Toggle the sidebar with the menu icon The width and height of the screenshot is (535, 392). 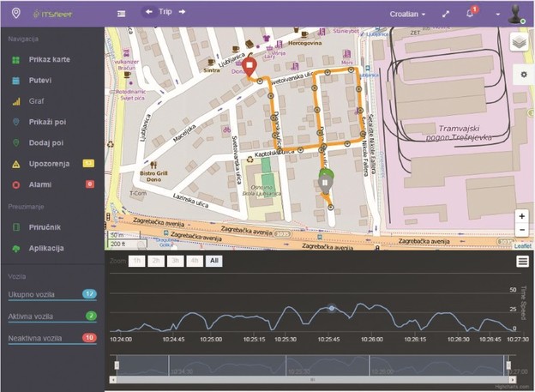(121, 14)
